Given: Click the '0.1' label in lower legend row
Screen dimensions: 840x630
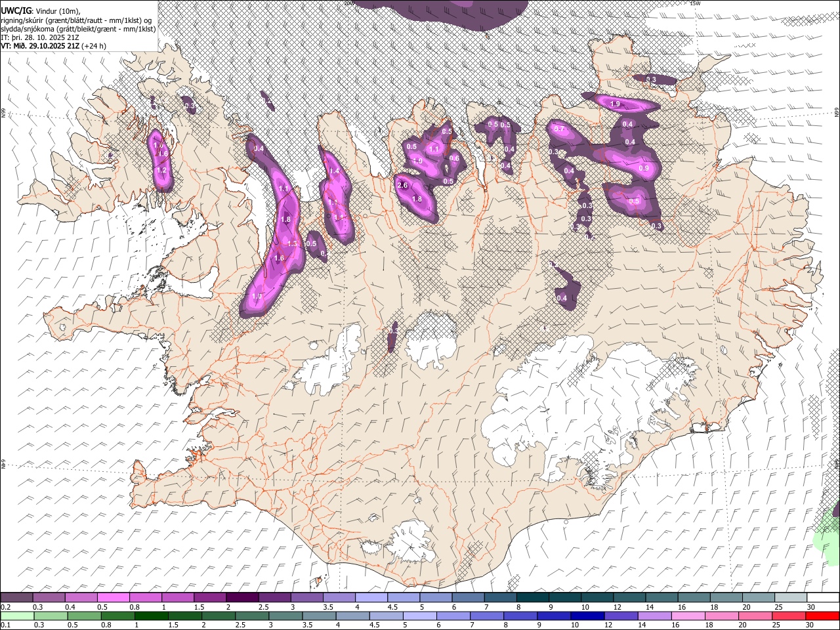Looking at the screenshot, I should point(5,625).
